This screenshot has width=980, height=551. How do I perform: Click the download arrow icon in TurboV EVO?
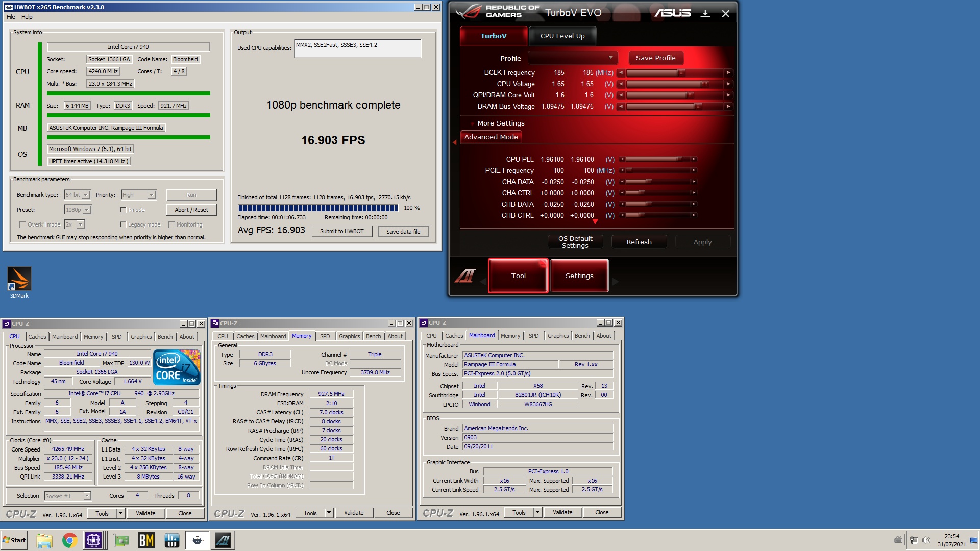click(x=705, y=14)
